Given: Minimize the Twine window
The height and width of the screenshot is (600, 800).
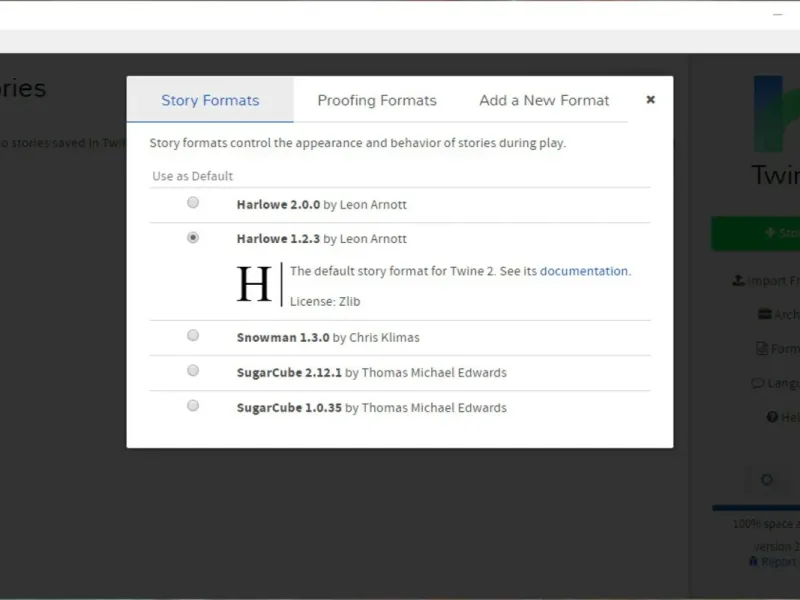Looking at the screenshot, I should point(778,15).
